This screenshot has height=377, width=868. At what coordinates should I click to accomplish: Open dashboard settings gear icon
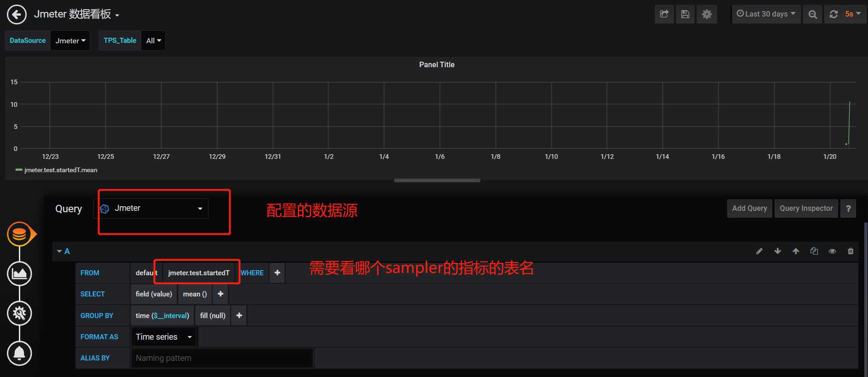707,14
